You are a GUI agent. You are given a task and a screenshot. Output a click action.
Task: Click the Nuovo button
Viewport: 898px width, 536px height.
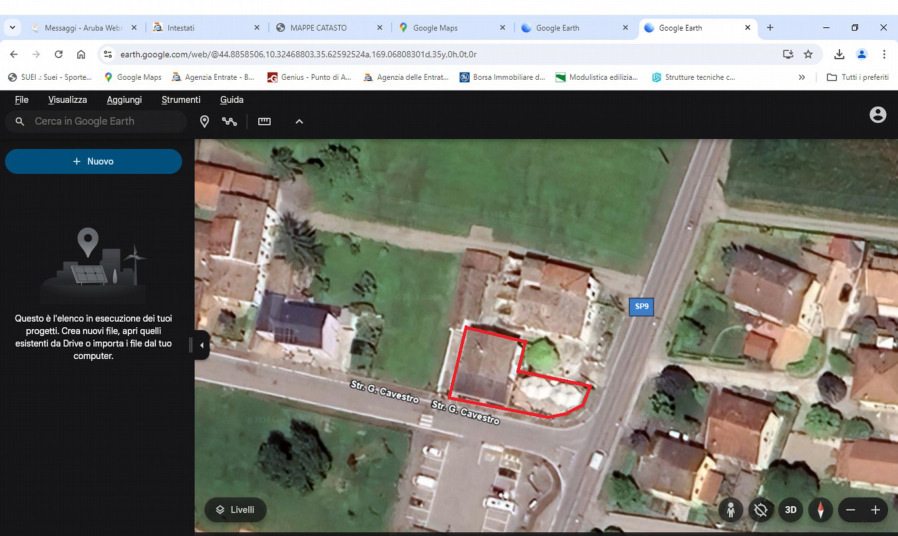coord(93,161)
